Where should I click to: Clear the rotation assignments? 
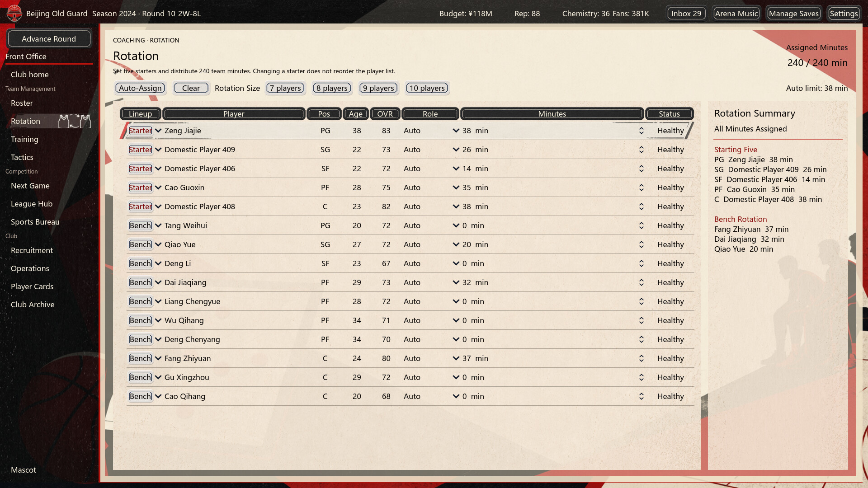coord(191,88)
